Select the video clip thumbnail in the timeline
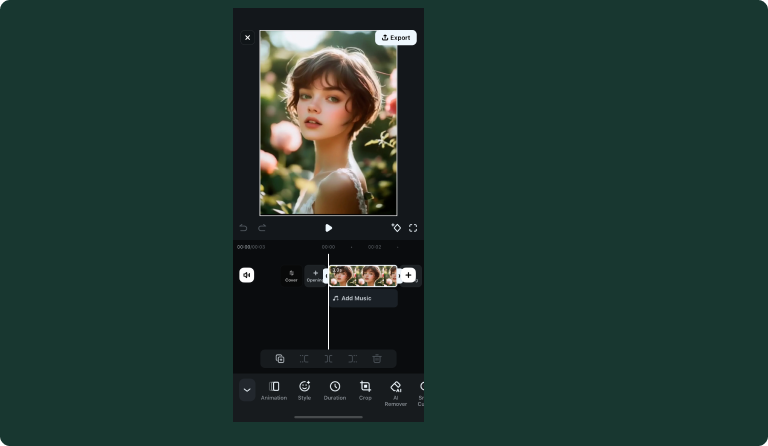 click(363, 276)
